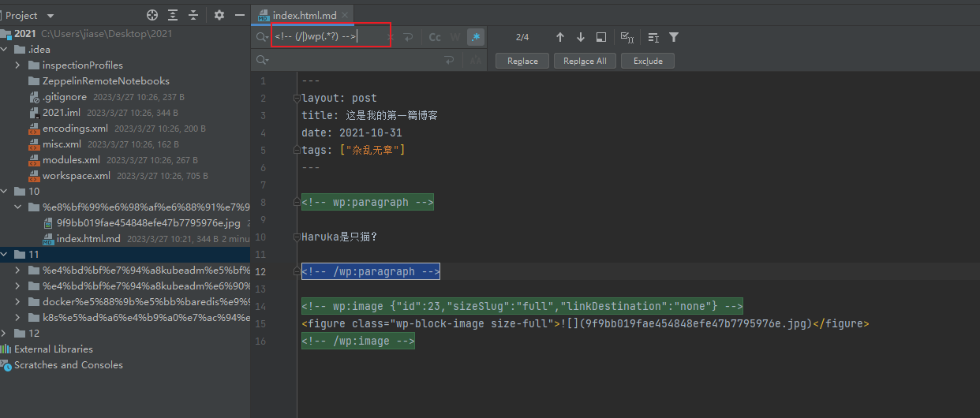Go to previous search occurrence arrow
Viewport: 980px width, 418px height.
click(x=560, y=37)
